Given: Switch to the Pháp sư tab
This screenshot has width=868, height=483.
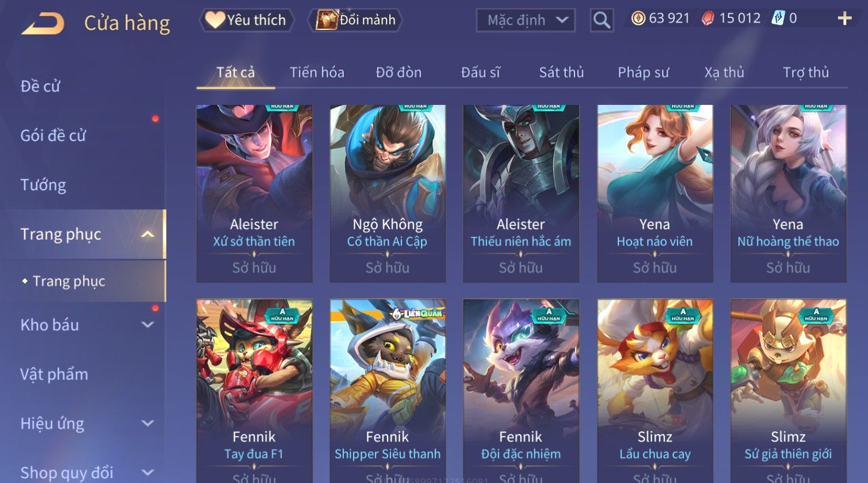Looking at the screenshot, I should [643, 72].
